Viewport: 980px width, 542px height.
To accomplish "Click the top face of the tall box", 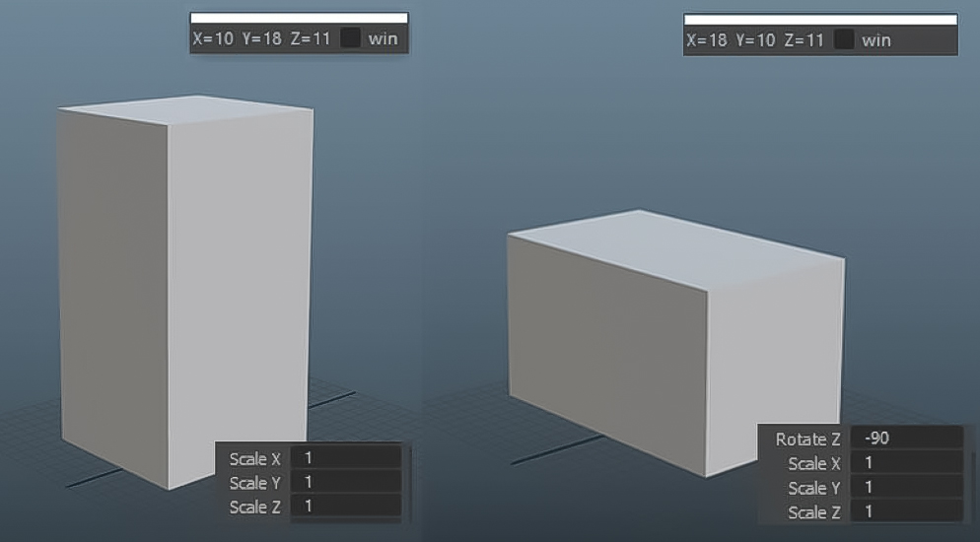I will 187,110.
